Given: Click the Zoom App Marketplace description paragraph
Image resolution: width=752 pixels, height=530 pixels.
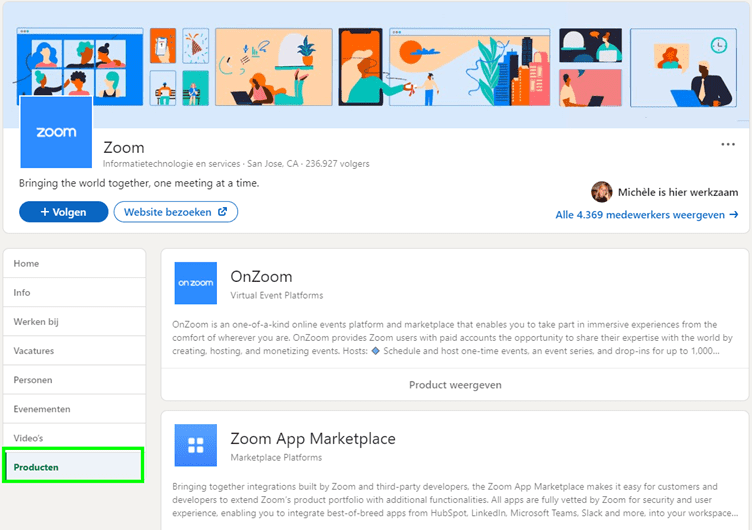Looking at the screenshot, I should coord(455,500).
